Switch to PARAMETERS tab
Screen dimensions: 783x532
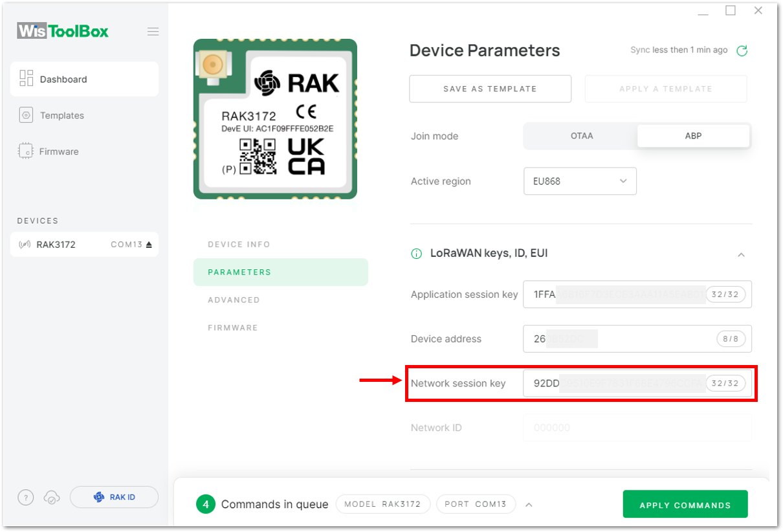(280, 272)
